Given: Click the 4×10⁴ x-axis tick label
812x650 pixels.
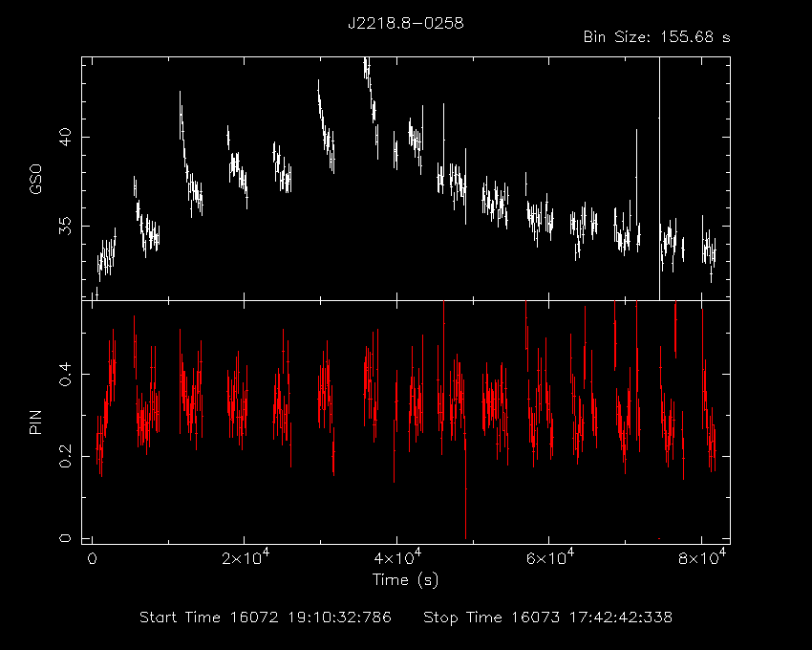Looking at the screenshot, I should pyautogui.click(x=397, y=557).
